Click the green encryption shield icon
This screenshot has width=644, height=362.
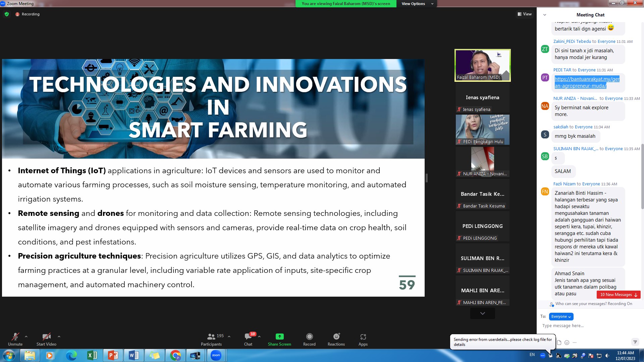point(7,14)
